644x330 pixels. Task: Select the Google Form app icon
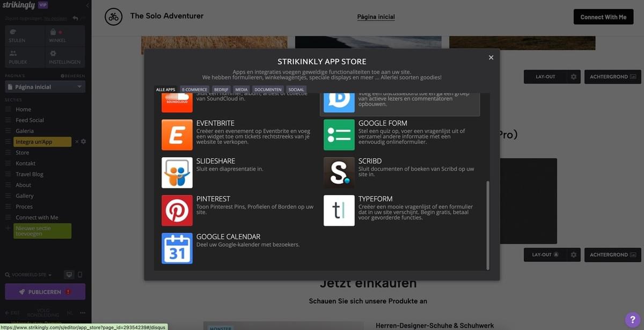(x=339, y=135)
